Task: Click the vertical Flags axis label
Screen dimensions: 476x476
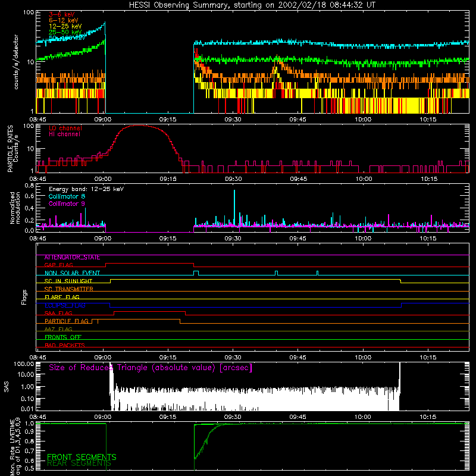Action: tap(24, 297)
